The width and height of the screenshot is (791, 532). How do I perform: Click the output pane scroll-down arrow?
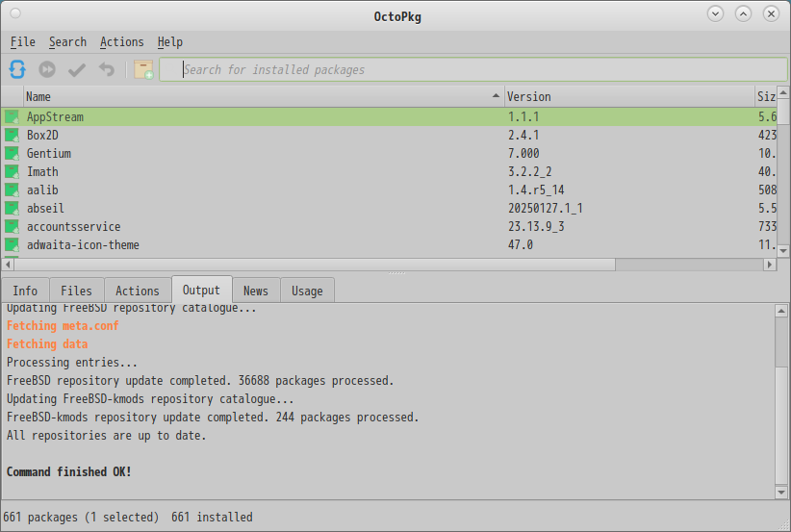781,493
